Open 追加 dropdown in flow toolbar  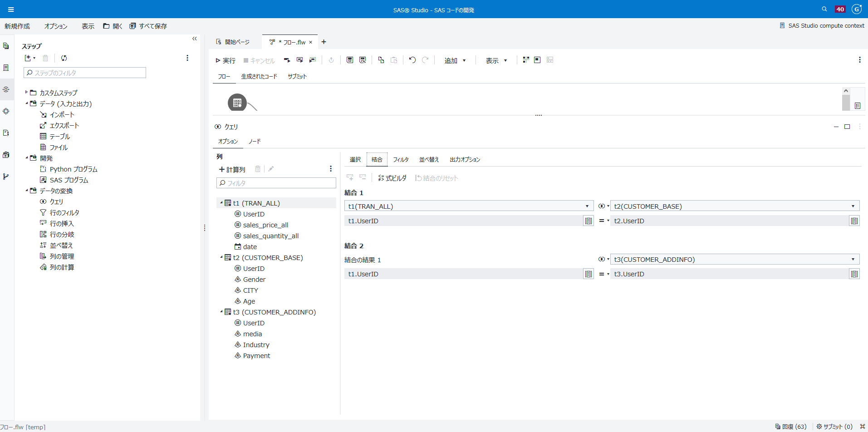pos(455,60)
